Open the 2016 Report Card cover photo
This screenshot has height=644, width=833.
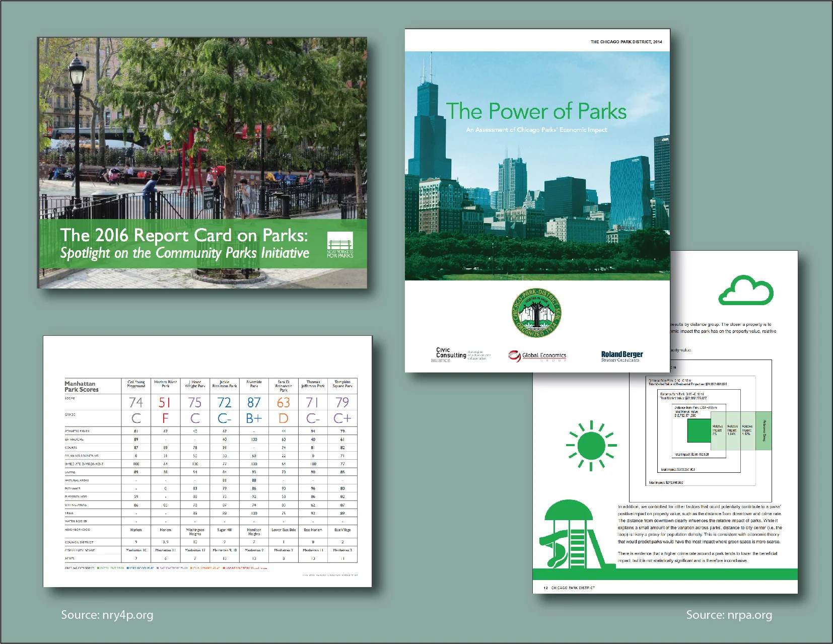click(202, 163)
